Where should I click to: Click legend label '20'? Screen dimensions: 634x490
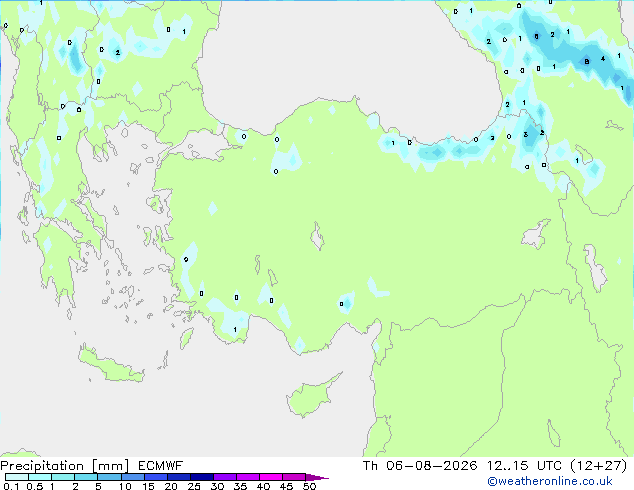(171, 486)
